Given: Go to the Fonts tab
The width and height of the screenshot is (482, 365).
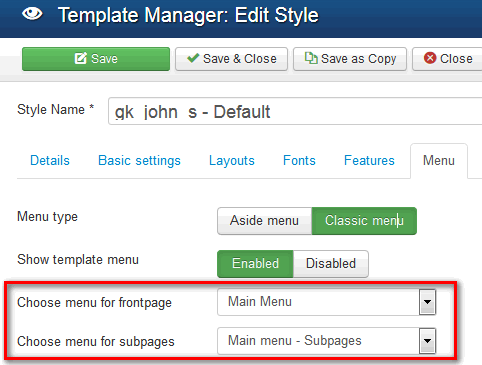Looking at the screenshot, I should (x=299, y=161).
